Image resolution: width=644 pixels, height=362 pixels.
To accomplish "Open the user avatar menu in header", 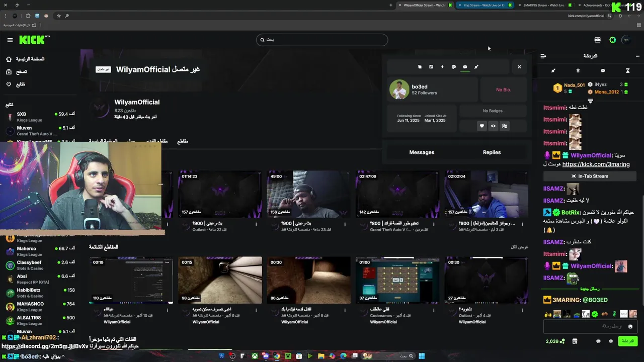I will pos(626,40).
